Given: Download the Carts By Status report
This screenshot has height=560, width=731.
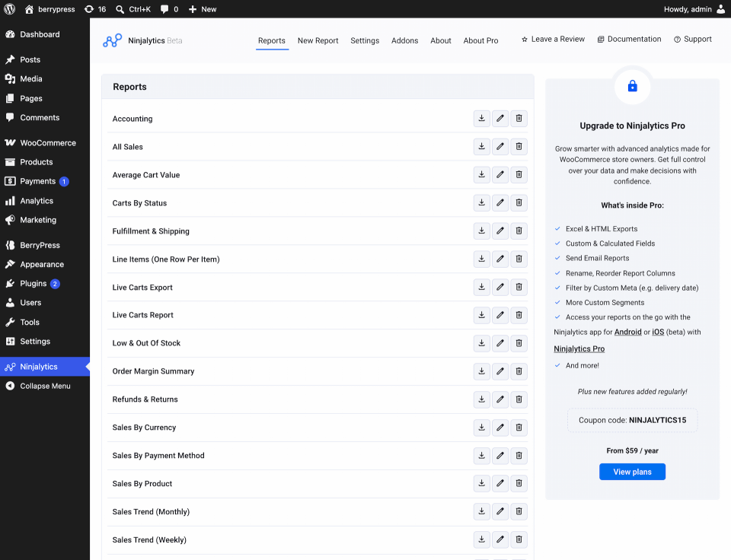Looking at the screenshot, I should coord(481,202).
